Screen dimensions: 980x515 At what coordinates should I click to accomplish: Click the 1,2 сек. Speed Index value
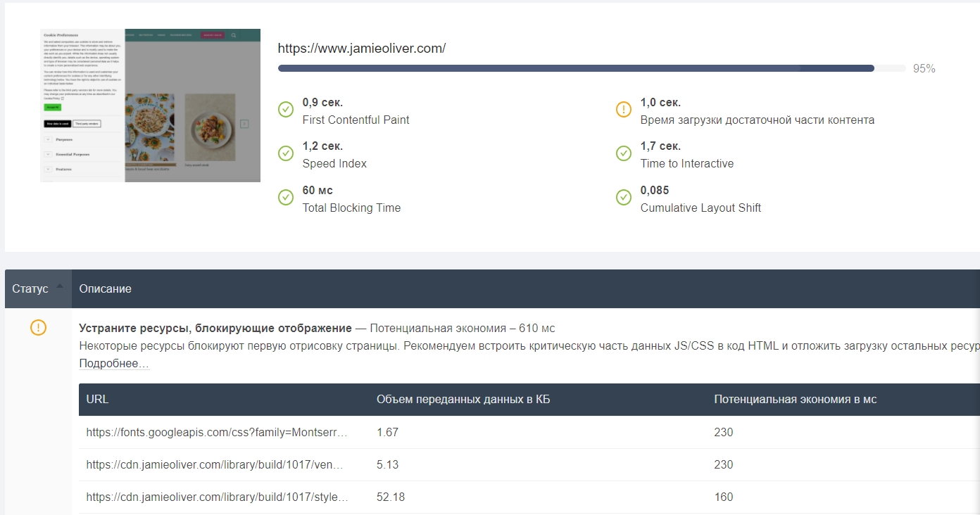322,146
